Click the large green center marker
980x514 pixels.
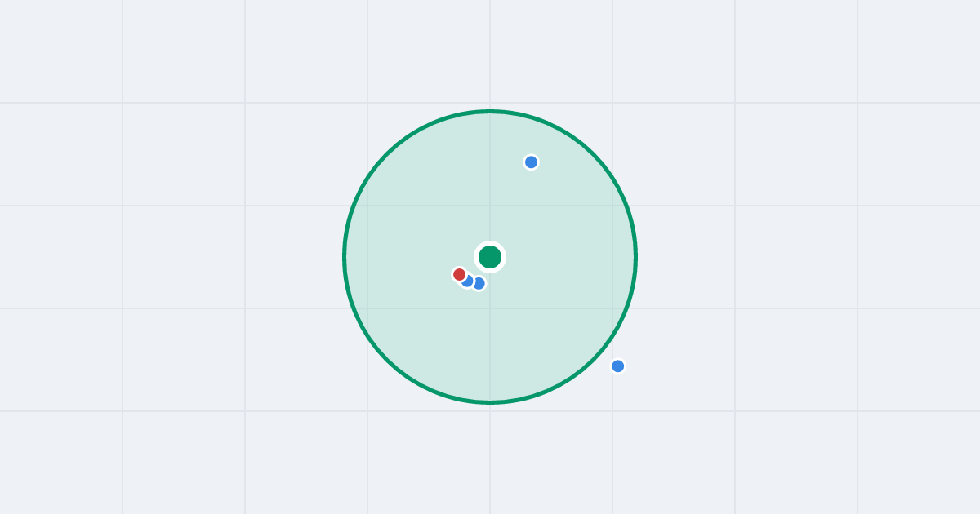click(x=490, y=257)
